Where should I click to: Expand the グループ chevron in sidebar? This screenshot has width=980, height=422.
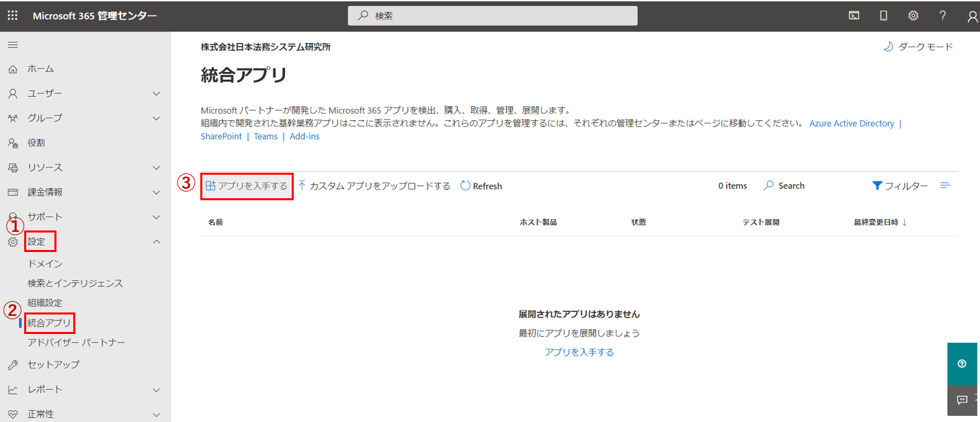156,118
